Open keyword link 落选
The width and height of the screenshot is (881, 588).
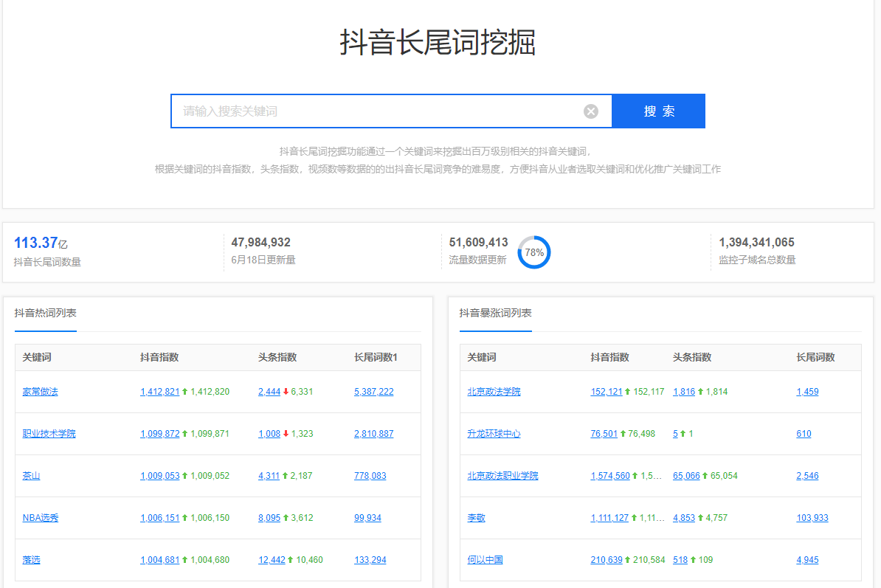click(31, 560)
